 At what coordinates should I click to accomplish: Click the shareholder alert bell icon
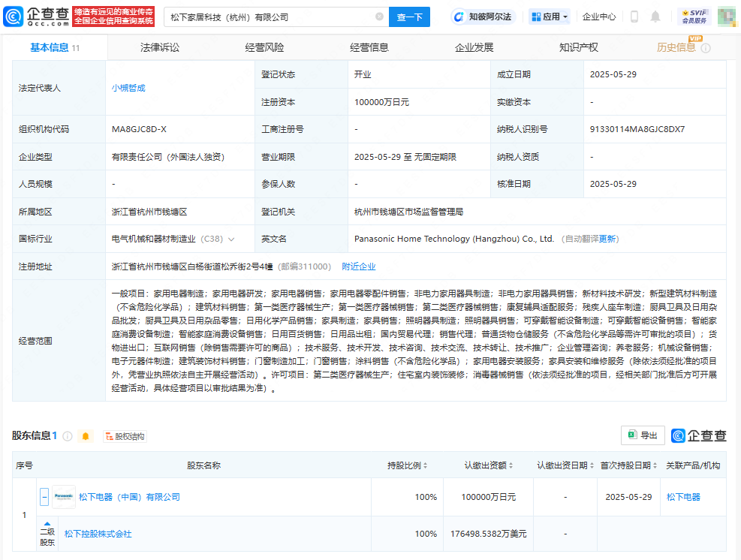(x=86, y=436)
